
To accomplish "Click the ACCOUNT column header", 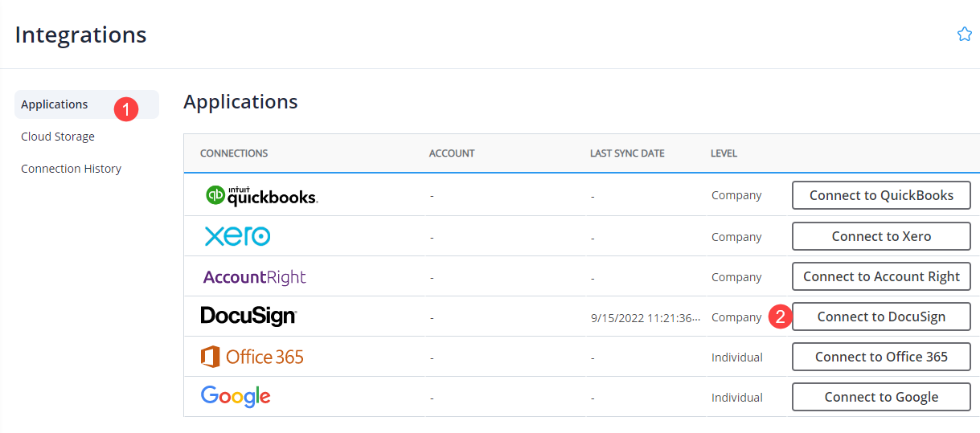I will tap(452, 153).
